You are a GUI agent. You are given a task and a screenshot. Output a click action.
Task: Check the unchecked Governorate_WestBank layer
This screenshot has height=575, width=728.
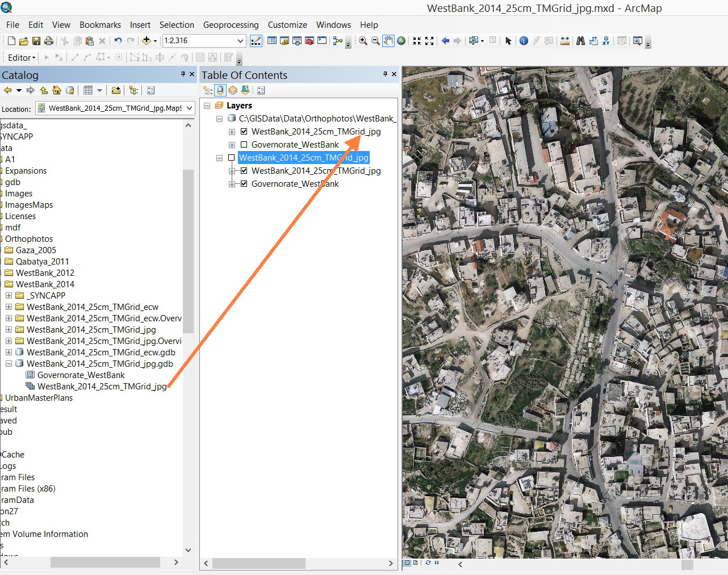[x=244, y=145]
